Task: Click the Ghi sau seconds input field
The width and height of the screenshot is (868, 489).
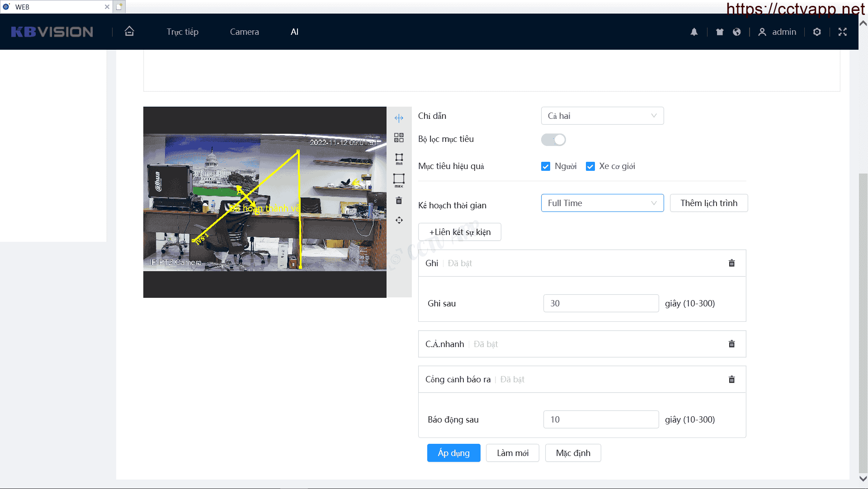Action: pyautogui.click(x=600, y=303)
